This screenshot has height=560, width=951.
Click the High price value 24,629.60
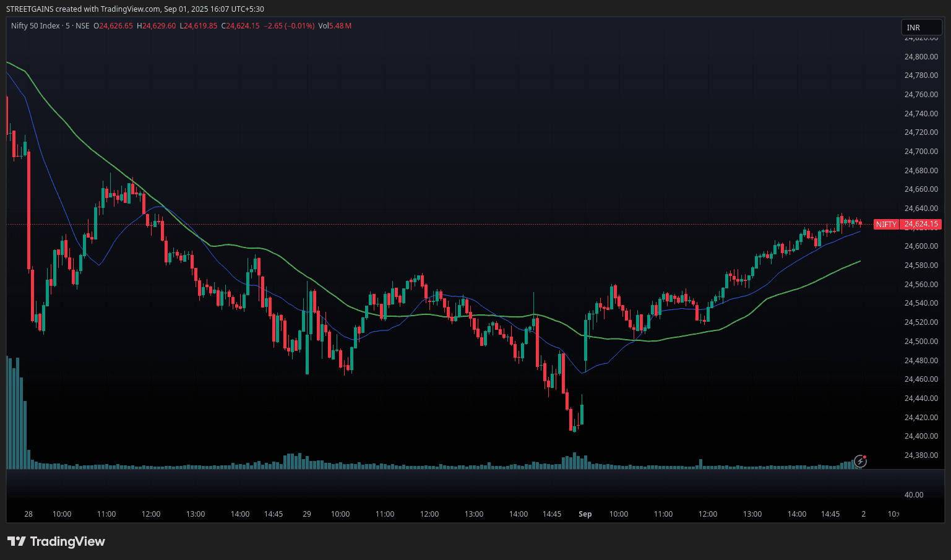159,26
